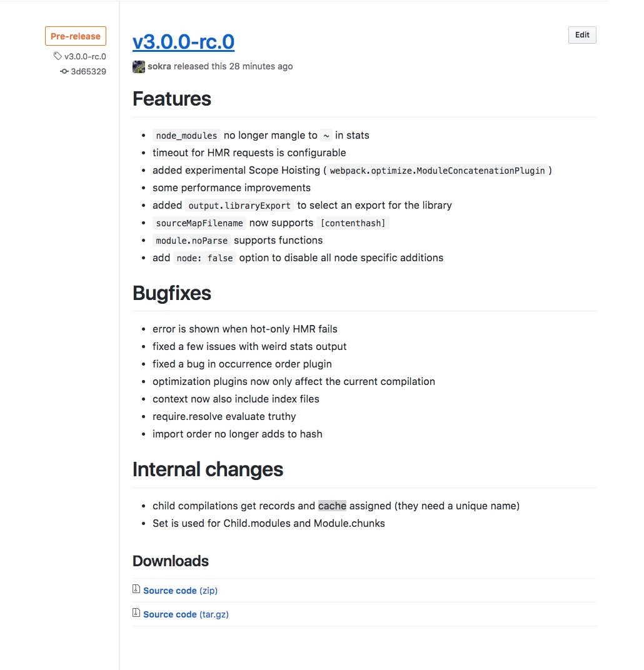Click the commit icon next to 3d65329
This screenshot has width=644, height=670.
pyautogui.click(x=64, y=71)
